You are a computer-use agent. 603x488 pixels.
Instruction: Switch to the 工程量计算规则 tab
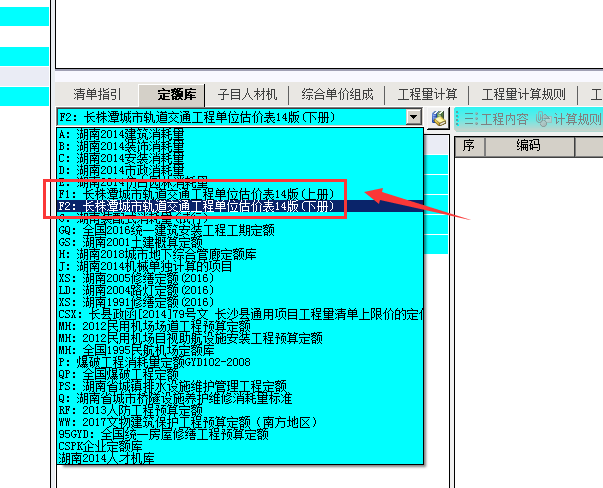[x=523, y=94]
